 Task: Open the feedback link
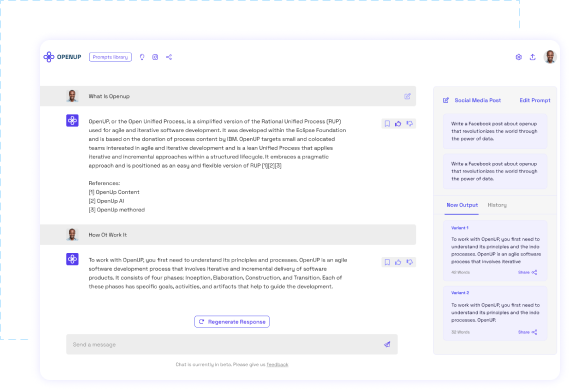[x=277, y=365]
